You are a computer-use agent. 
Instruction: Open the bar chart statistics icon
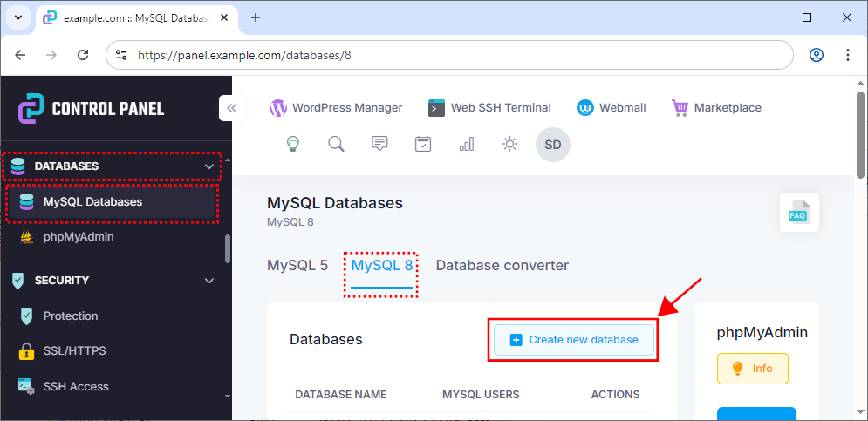[x=466, y=145]
